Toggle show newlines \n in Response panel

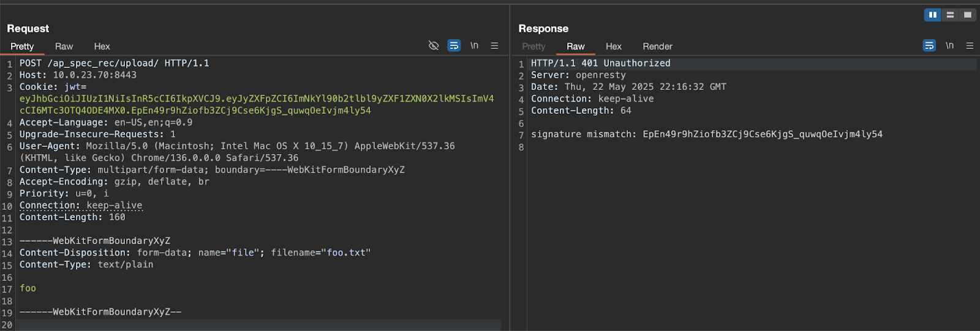tap(949, 46)
